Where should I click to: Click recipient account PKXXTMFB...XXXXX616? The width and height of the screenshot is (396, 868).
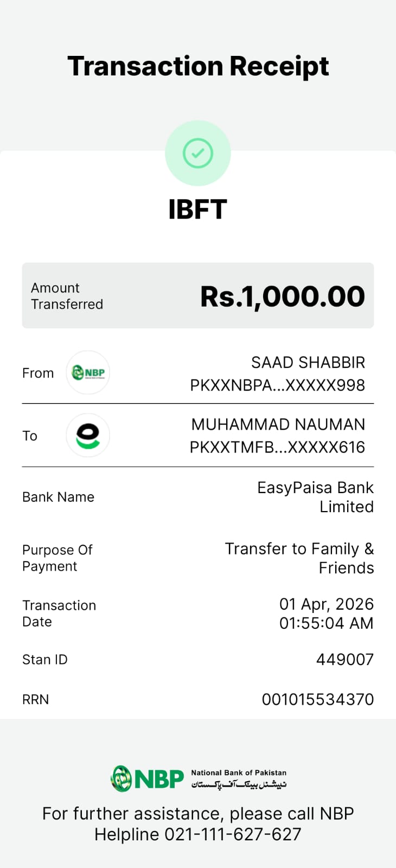[277, 447]
